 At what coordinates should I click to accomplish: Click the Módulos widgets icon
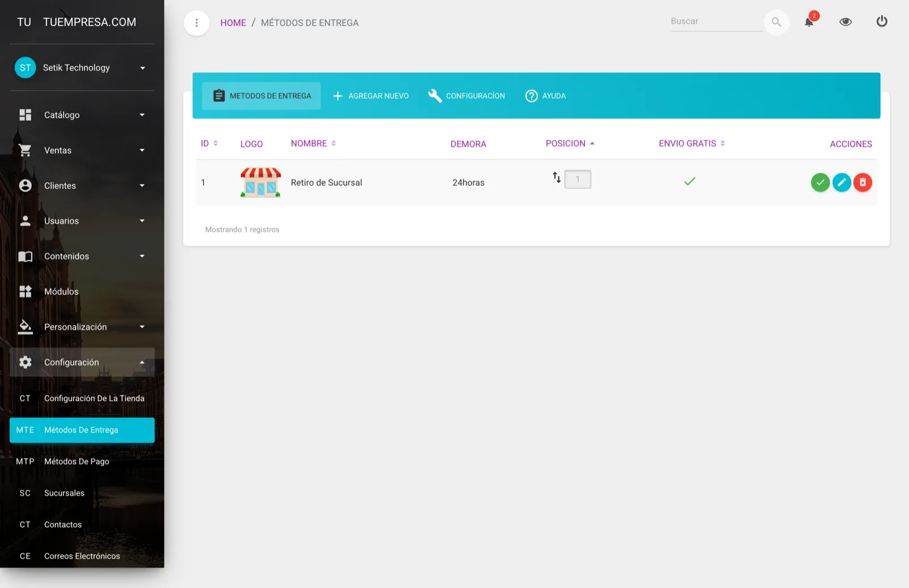[26, 291]
